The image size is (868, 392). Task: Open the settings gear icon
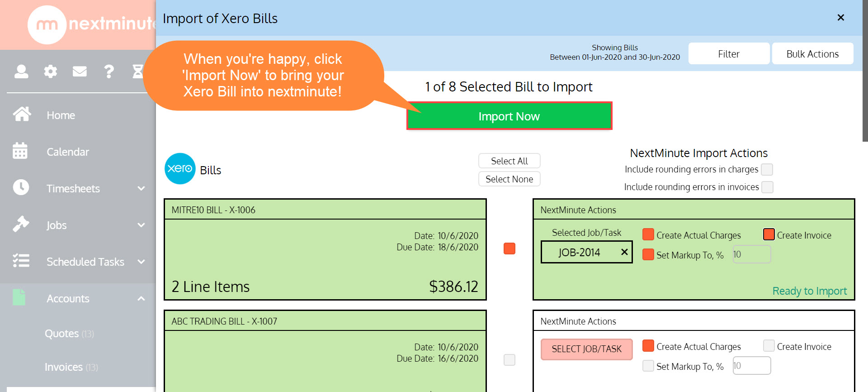pyautogui.click(x=50, y=72)
